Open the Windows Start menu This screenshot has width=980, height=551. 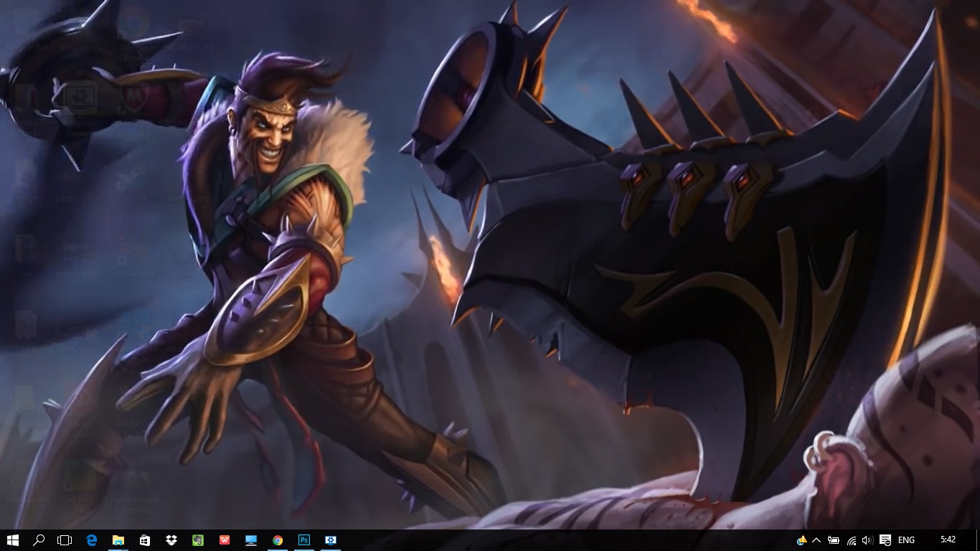[x=12, y=540]
